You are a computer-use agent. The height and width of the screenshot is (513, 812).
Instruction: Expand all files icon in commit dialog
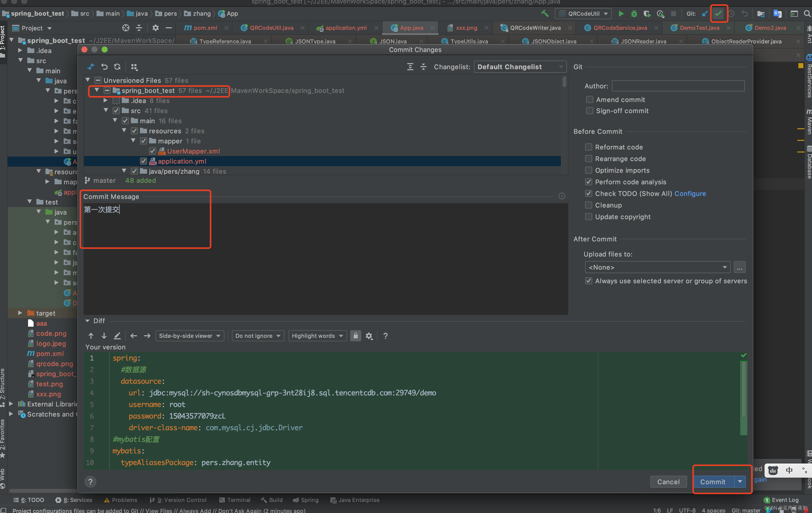coord(410,67)
